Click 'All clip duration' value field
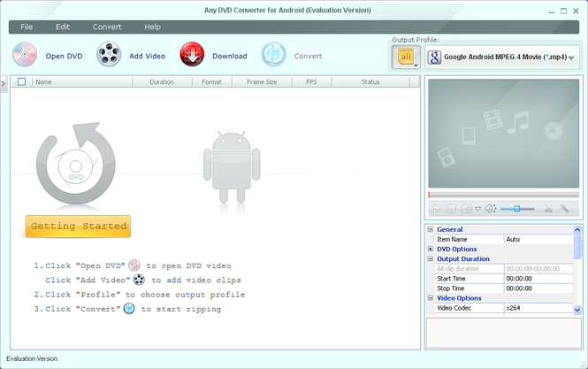This screenshot has width=588, height=369. (x=538, y=269)
